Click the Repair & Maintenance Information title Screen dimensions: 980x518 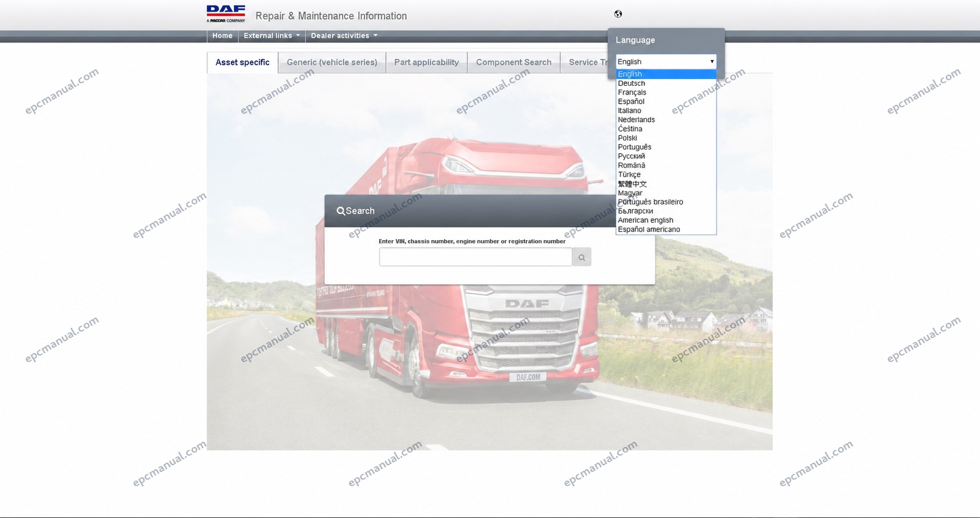point(331,16)
